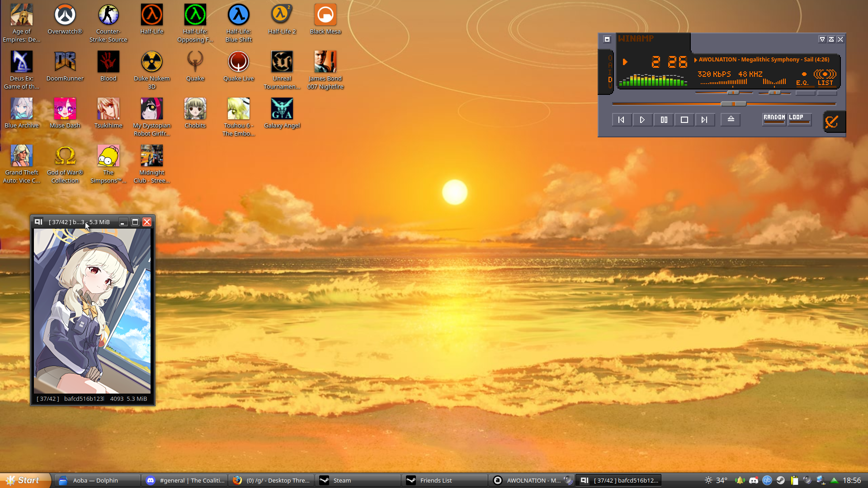The height and width of the screenshot is (488, 868).
Task: Select the Touhou 6 desktop icon
Action: tap(239, 117)
